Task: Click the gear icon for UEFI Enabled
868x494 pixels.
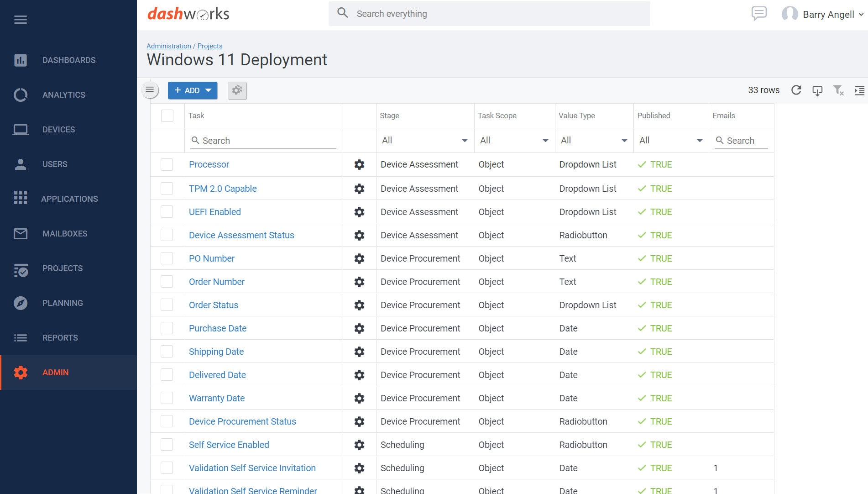Action: pyautogui.click(x=360, y=212)
